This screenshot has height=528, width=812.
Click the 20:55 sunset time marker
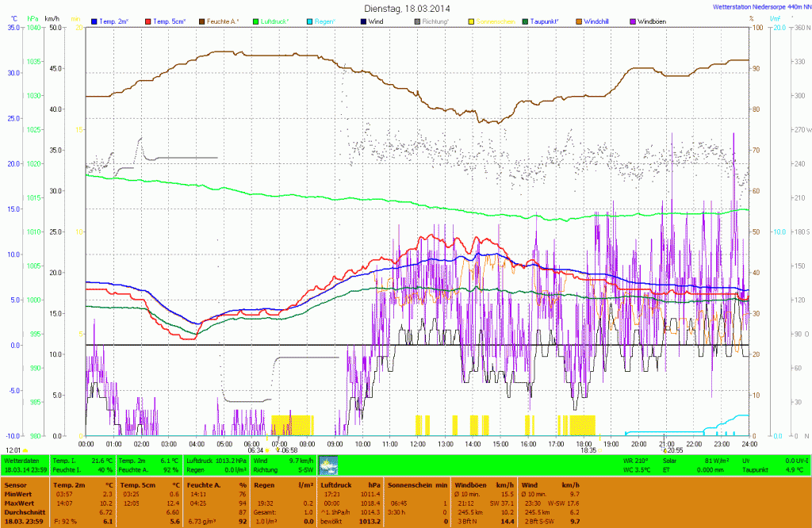coord(673,450)
